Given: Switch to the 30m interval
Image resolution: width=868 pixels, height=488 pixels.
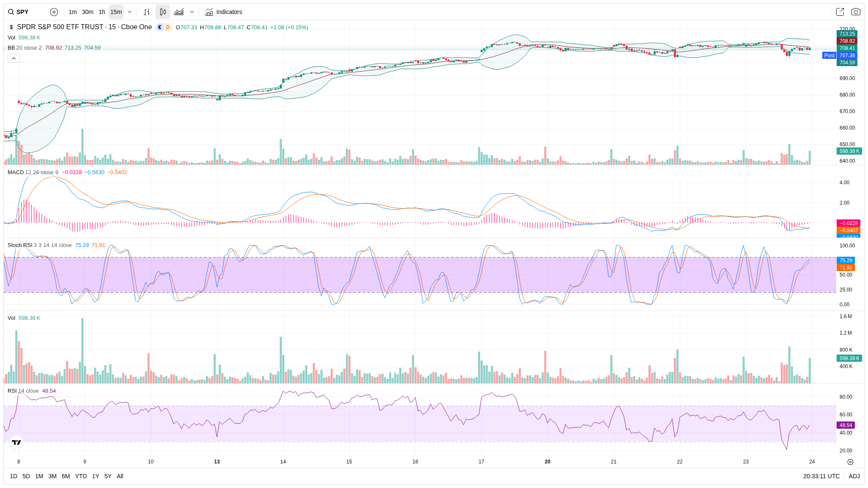Looking at the screenshot, I should click(x=88, y=12).
